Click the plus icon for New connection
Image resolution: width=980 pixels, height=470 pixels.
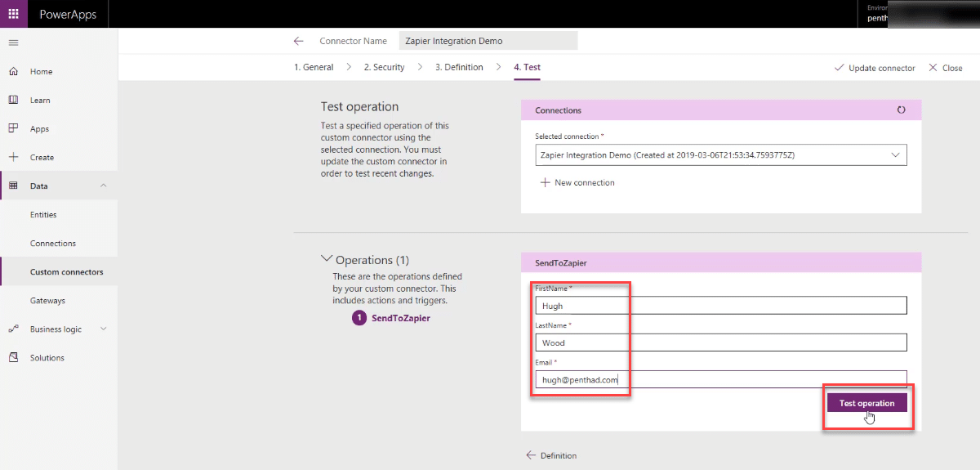point(545,183)
